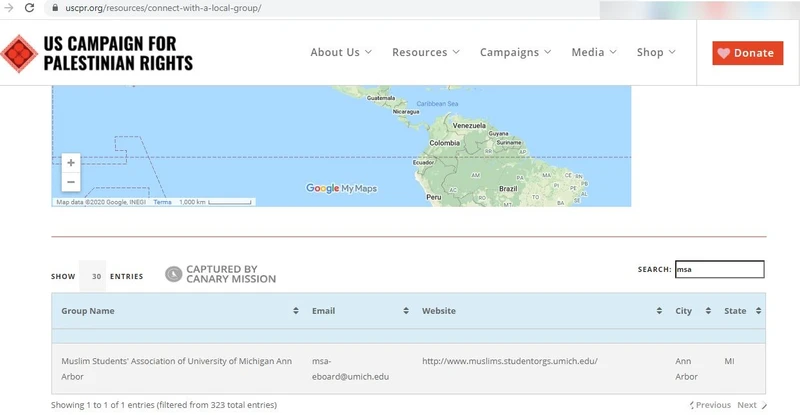Click the Google Maps Terms link
Screen dimensions: 800x415
click(162, 202)
